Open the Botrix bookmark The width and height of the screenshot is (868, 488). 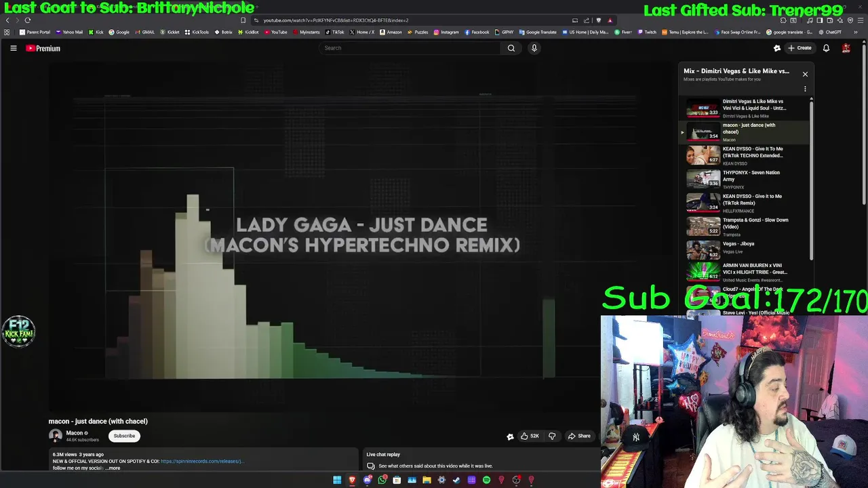[223, 32]
